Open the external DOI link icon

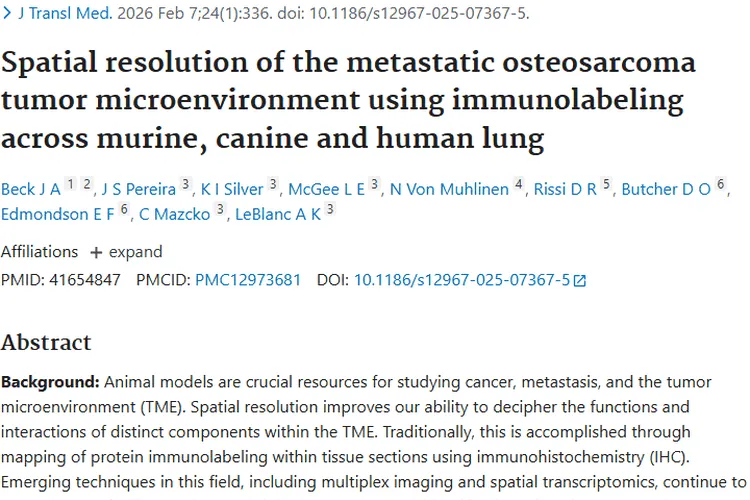pos(580,281)
